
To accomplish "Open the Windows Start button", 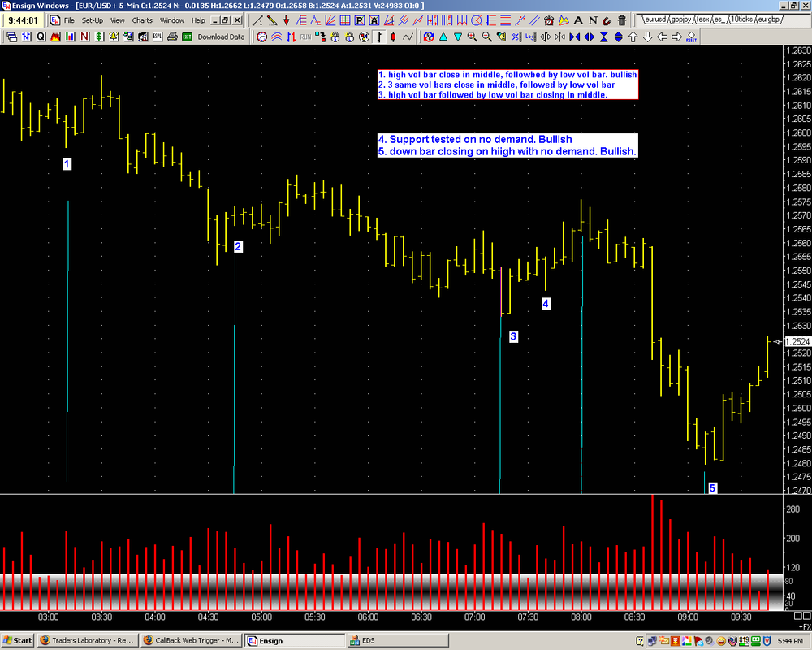I will click(18, 641).
